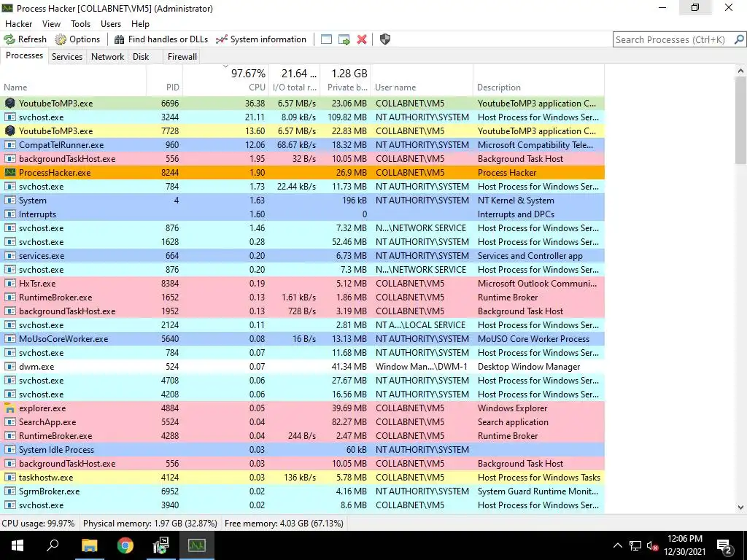Click the shield icon in toolbar

coord(385,39)
